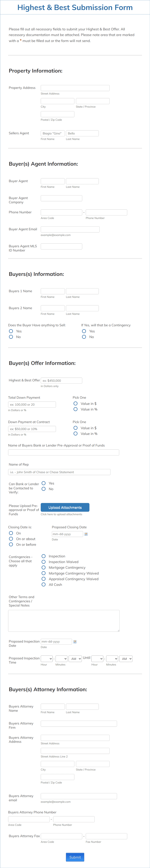
Task: Expand the Until Minutes dropdown
Action: coord(112,659)
